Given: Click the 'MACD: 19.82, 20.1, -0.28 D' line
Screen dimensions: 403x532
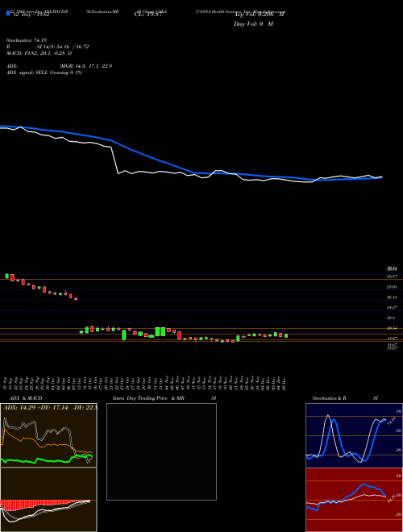Looking at the screenshot, I should 39,53.
